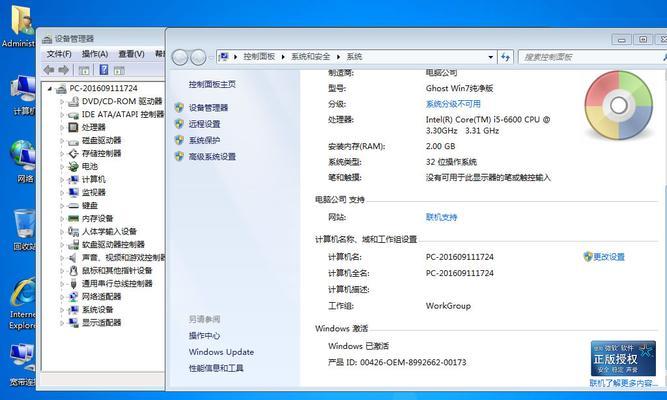Click the Control Panel back navigation button
The image size is (667, 400).
[180, 57]
